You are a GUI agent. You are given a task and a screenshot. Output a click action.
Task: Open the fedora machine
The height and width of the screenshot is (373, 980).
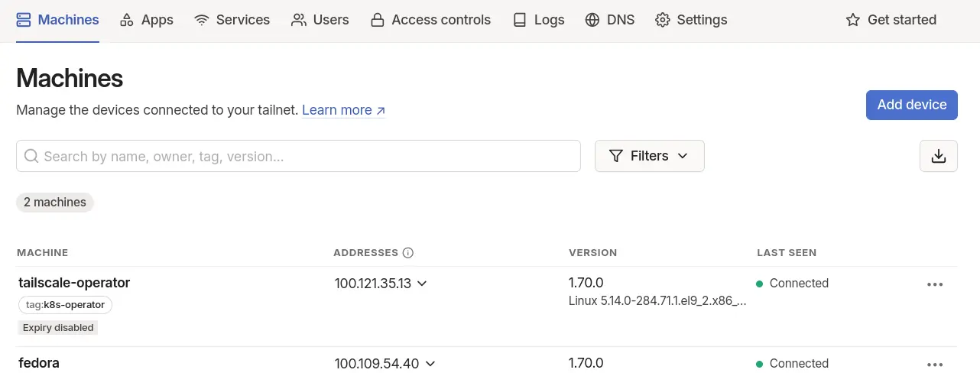pos(39,363)
